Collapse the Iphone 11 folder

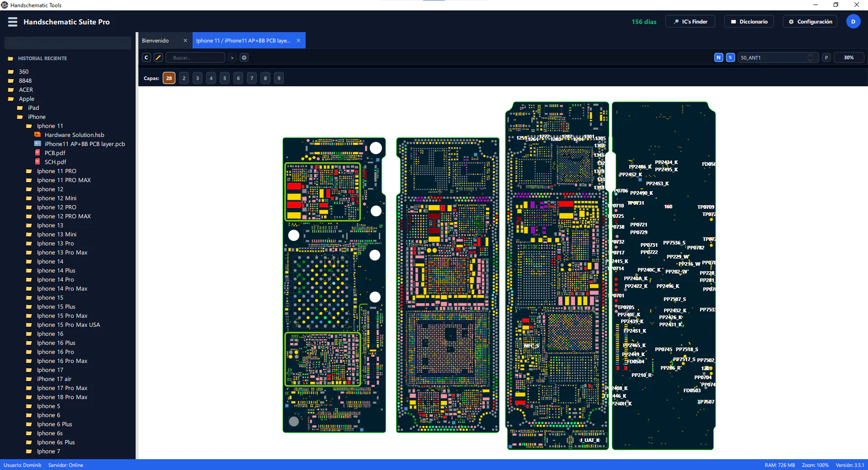click(x=50, y=126)
